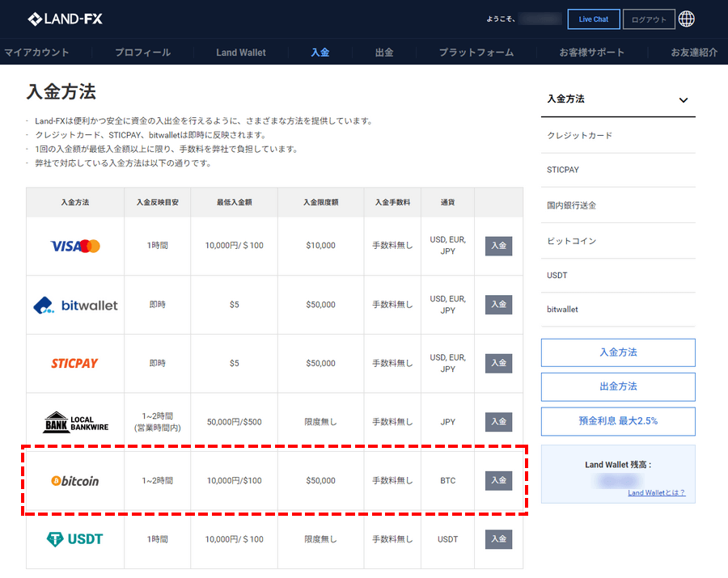This screenshot has height=578, width=728.
Task: Click the Local Bankwire logo
Action: [x=76, y=422]
